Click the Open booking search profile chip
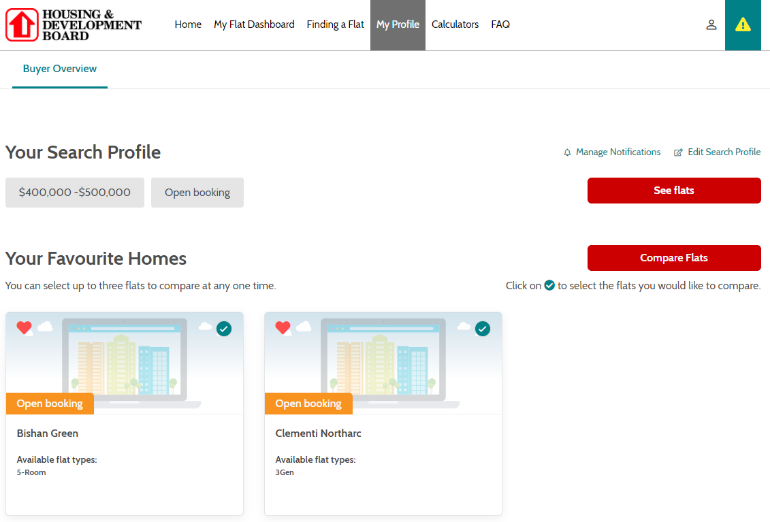Viewport: 770px width, 522px height. pos(197,192)
